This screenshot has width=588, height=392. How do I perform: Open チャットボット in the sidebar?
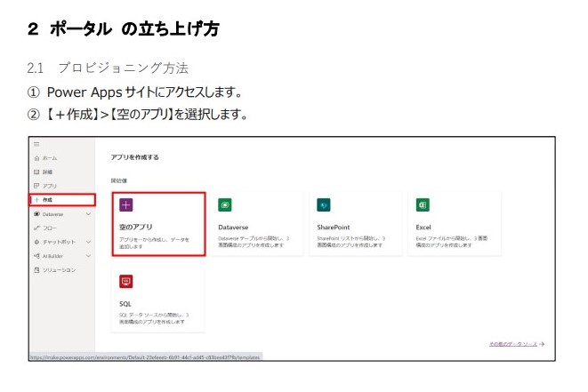pyautogui.click(x=59, y=242)
